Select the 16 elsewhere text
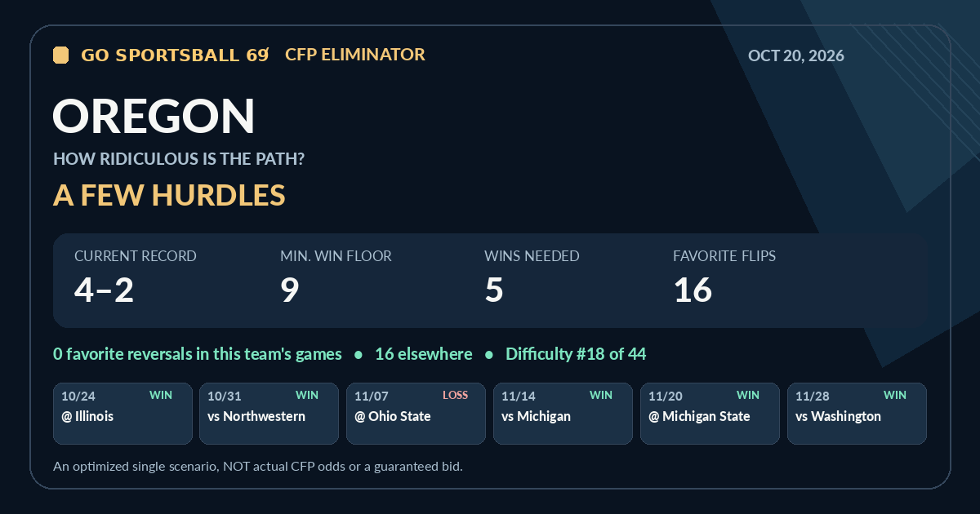The width and height of the screenshot is (980, 514). pos(423,354)
